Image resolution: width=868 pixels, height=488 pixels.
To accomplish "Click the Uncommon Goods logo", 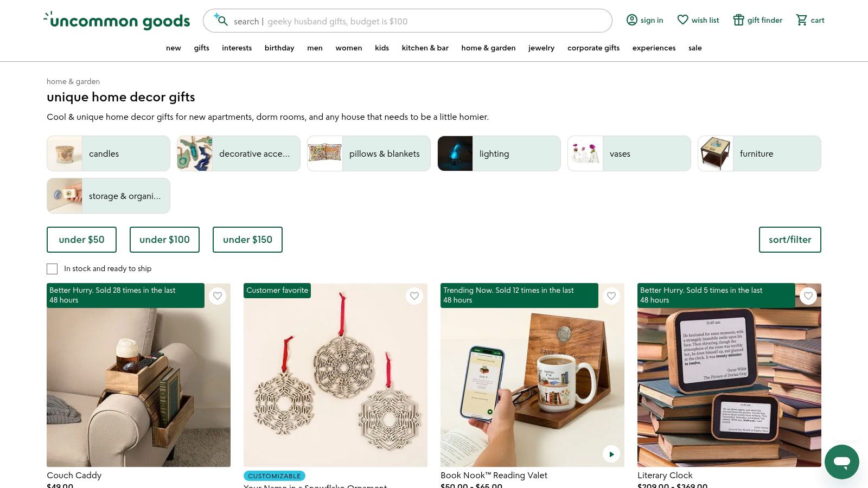I will click(x=117, y=21).
